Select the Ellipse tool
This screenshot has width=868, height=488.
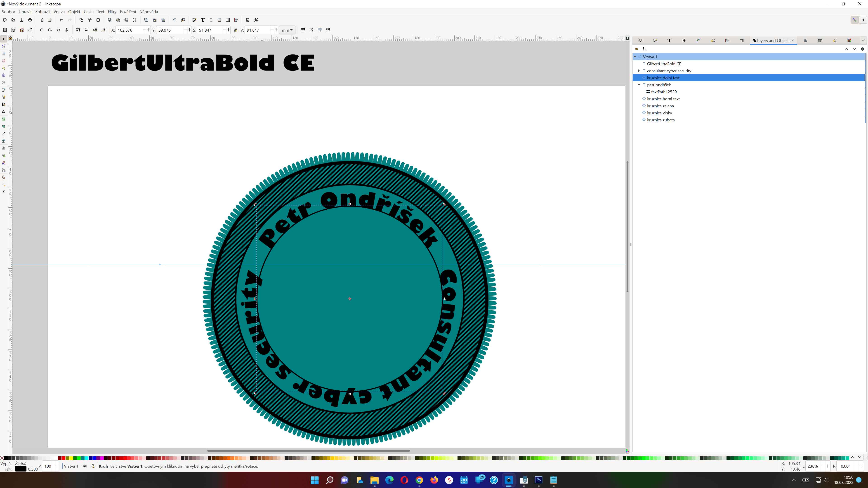(x=4, y=61)
